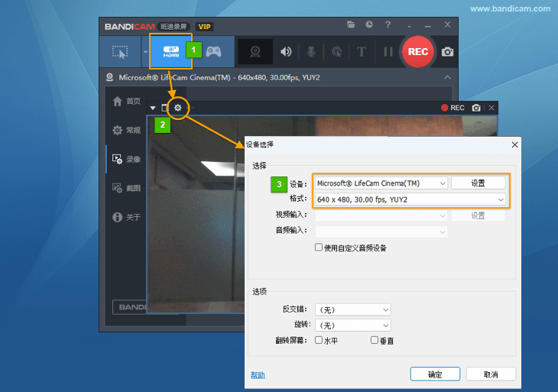The width and height of the screenshot is (558, 392).
Task: Open the screen mode dropdown arrow
Action: (145, 52)
